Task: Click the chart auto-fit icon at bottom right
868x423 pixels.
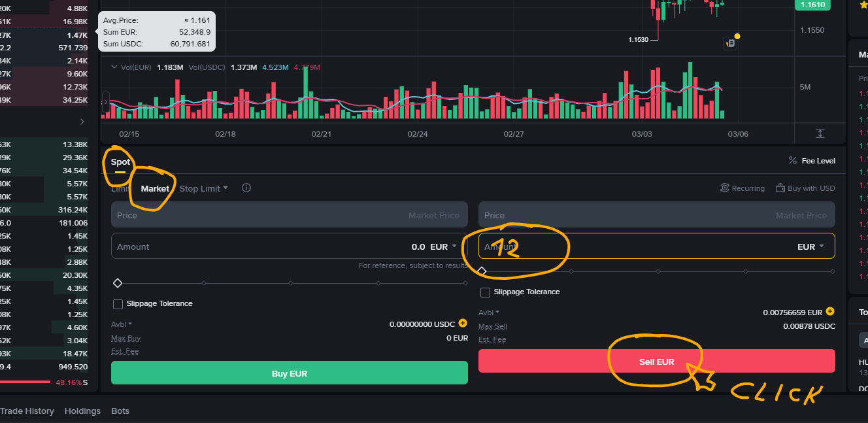Action: tap(820, 133)
